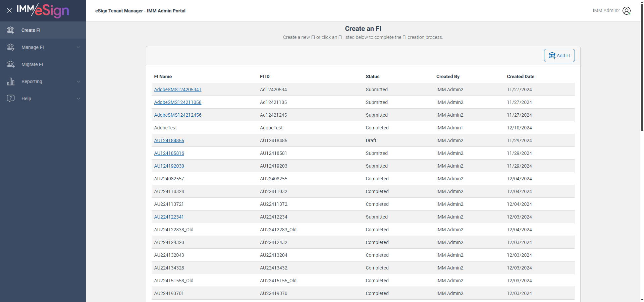Click the IMM eSign logo
The width and height of the screenshot is (644, 302).
click(x=43, y=10)
